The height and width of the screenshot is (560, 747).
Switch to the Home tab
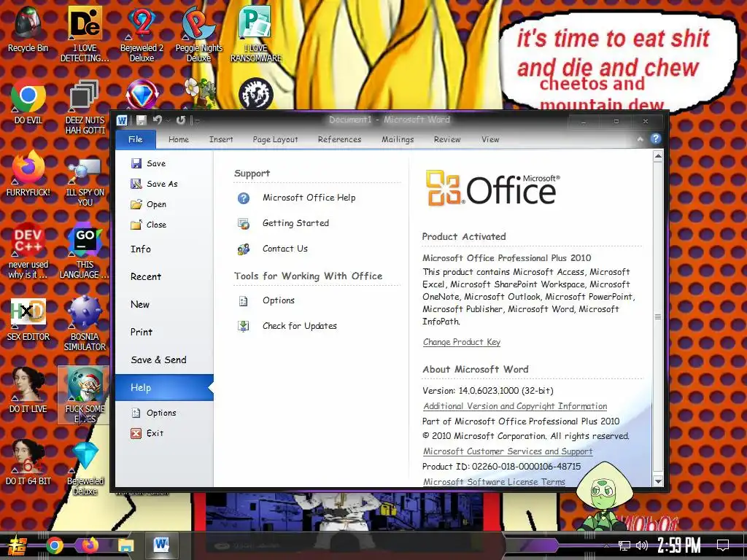[x=179, y=139]
